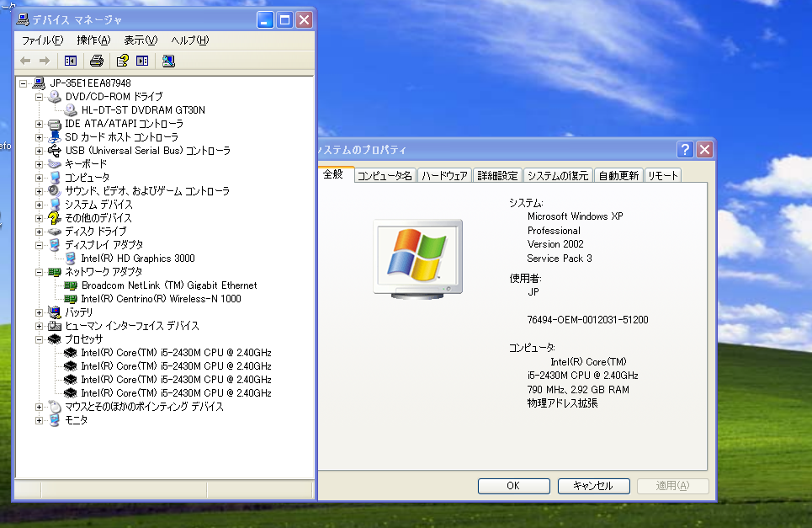Select the ネットワーク アダプタ card icon
The height and width of the screenshot is (528, 812).
click(x=55, y=272)
